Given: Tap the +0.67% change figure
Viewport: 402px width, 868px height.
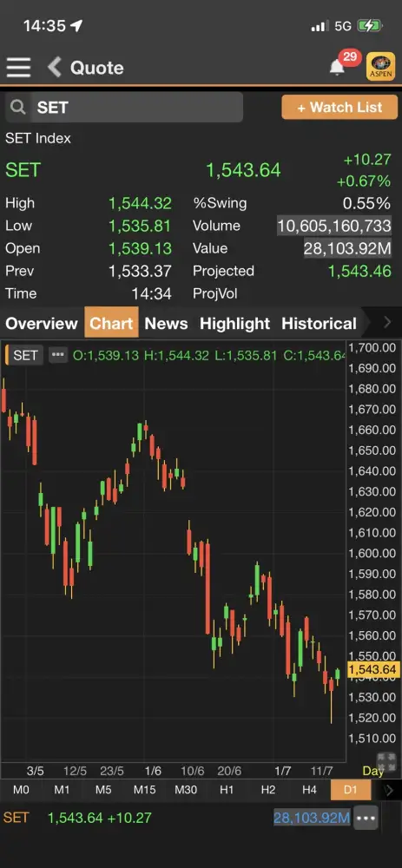Looking at the screenshot, I should (363, 181).
